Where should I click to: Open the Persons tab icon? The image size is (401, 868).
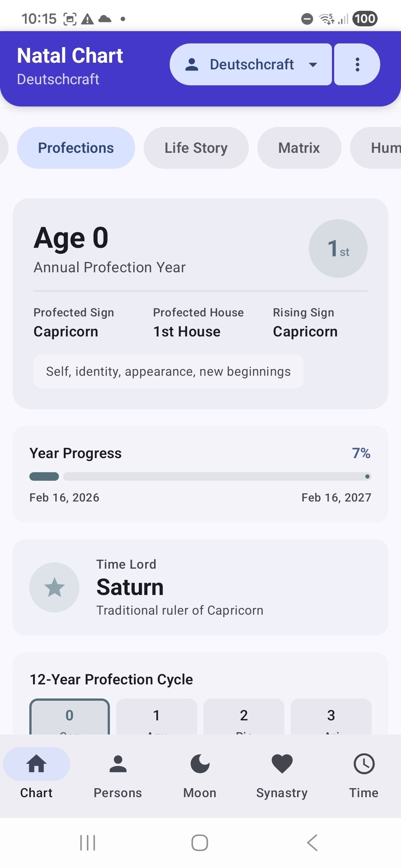[118, 764]
